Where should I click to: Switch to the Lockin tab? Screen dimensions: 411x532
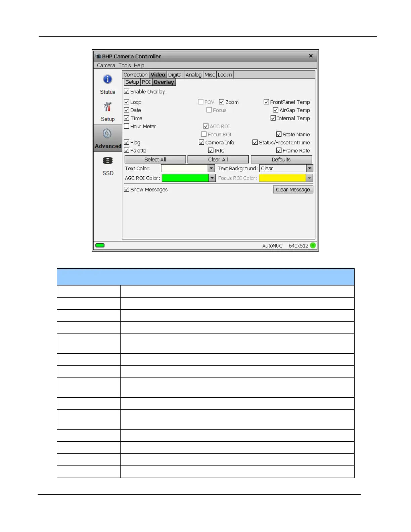pos(225,75)
